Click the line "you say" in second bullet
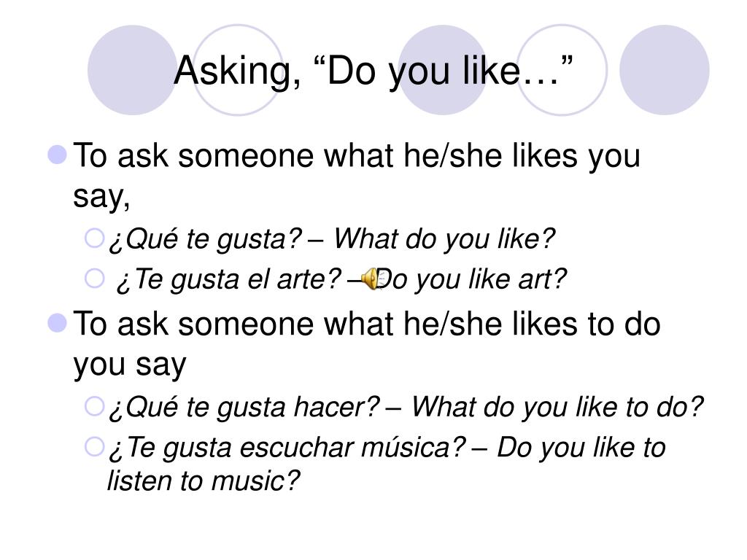Image resolution: width=747 pixels, height=560 pixels. pos(130,365)
